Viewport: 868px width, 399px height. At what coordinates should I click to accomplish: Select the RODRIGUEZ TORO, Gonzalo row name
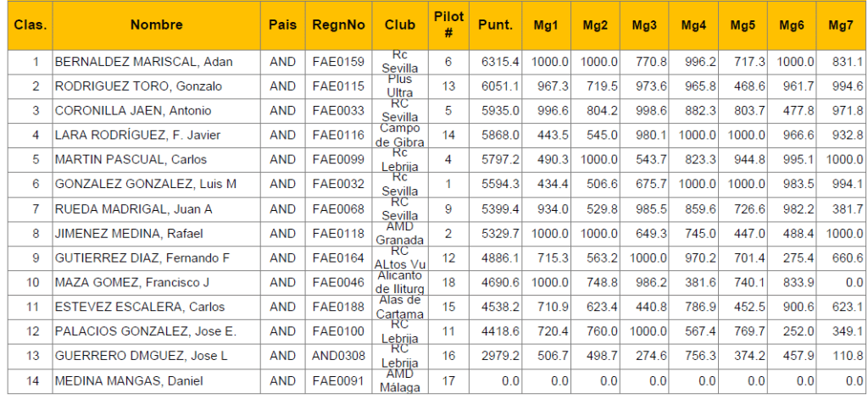(x=138, y=86)
